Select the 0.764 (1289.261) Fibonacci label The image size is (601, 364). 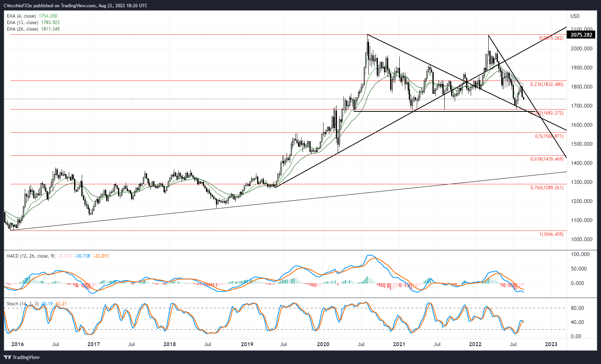click(547, 188)
